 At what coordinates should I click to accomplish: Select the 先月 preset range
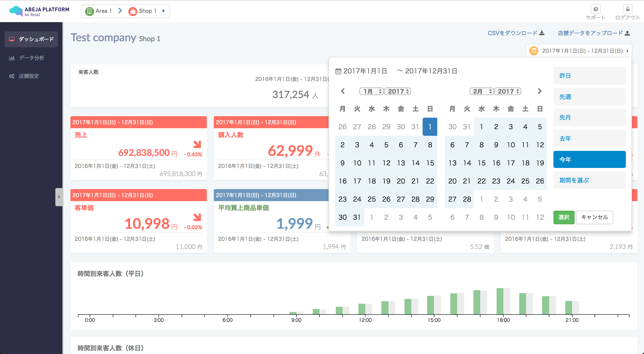coord(589,117)
